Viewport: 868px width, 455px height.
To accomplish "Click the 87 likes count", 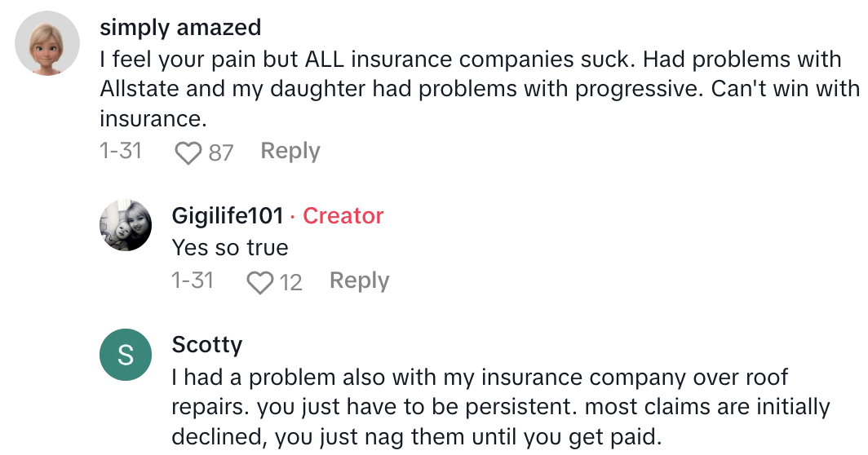I will (x=220, y=152).
